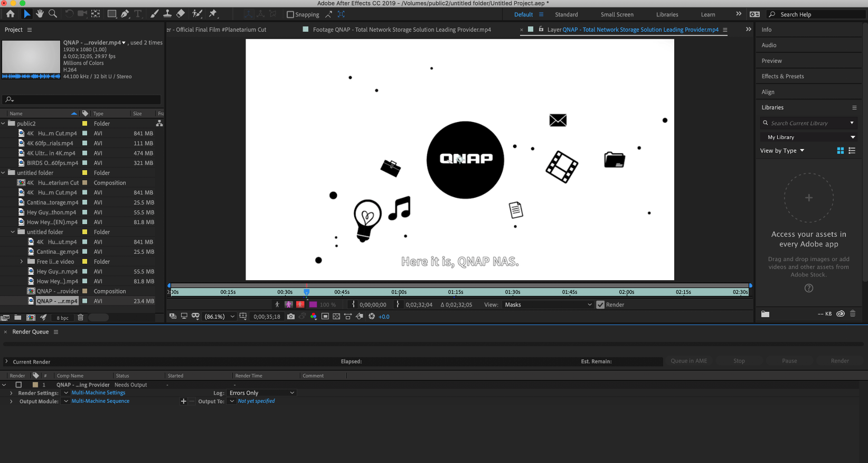Take a snapshot with the camera icon
868x463 pixels.
[x=291, y=317]
